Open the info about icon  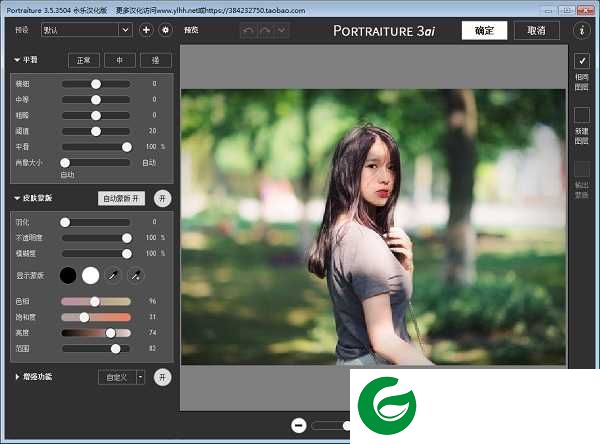[x=582, y=30]
